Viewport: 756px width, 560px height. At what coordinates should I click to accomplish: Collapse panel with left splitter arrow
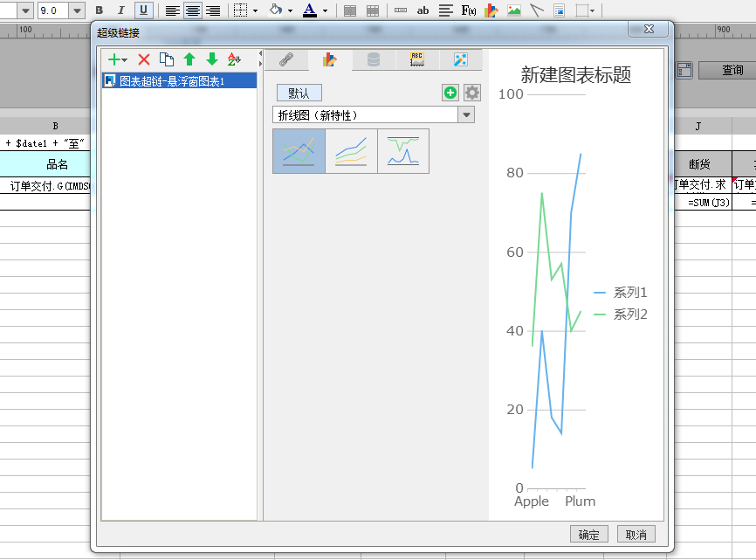[260, 53]
